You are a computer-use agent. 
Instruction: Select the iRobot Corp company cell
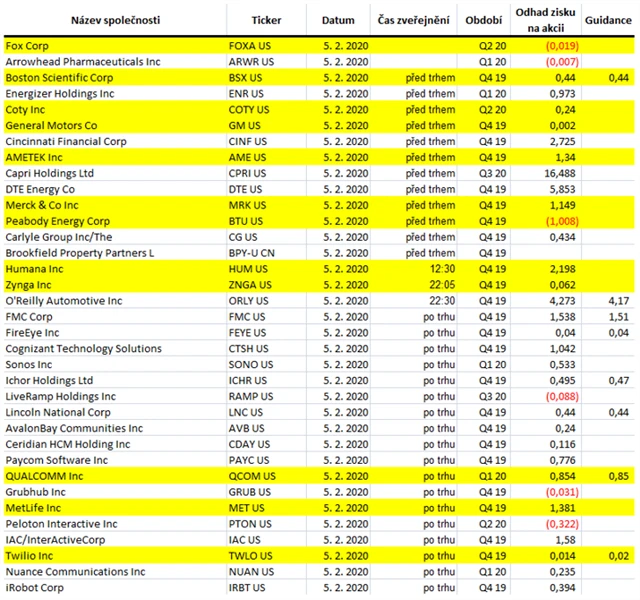click(33, 588)
